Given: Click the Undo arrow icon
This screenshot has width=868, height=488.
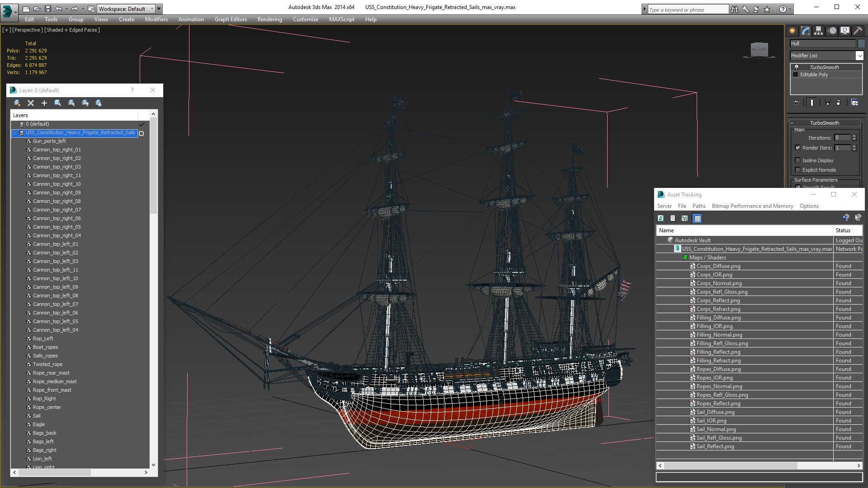Looking at the screenshot, I should tap(59, 9).
